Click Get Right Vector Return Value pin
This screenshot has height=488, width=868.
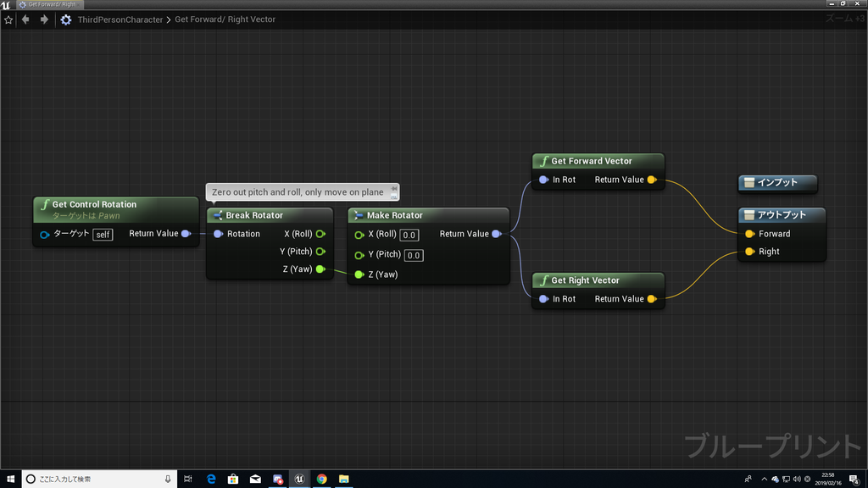(x=652, y=299)
